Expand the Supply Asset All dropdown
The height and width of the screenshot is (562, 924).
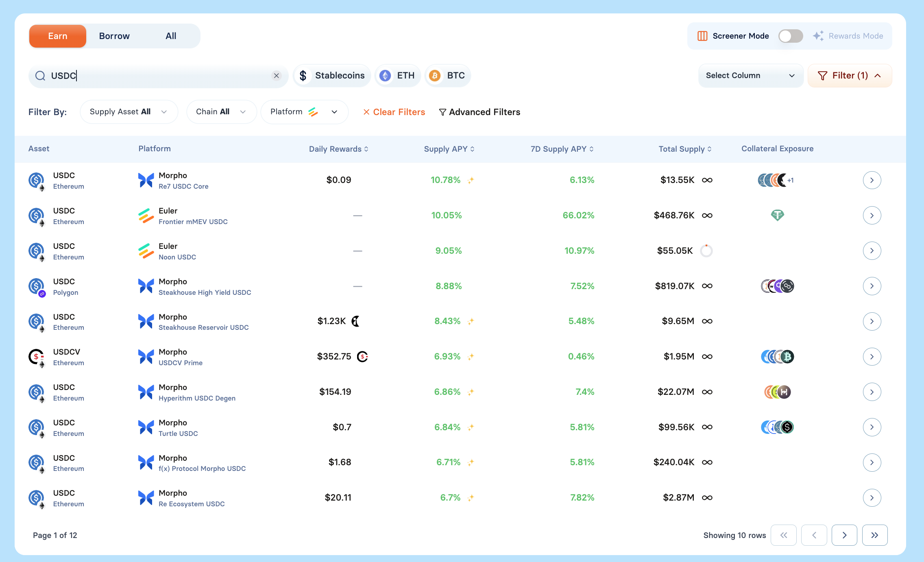point(129,112)
